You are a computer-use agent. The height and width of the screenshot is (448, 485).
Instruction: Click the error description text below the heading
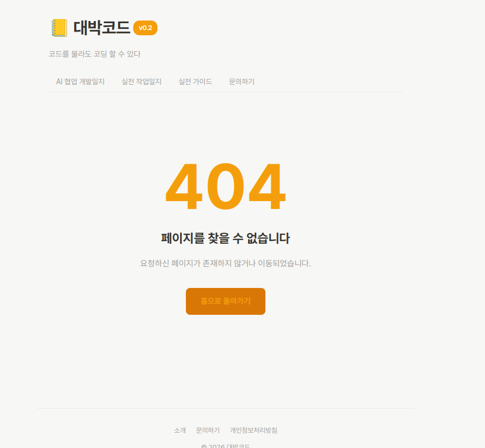coord(225,264)
